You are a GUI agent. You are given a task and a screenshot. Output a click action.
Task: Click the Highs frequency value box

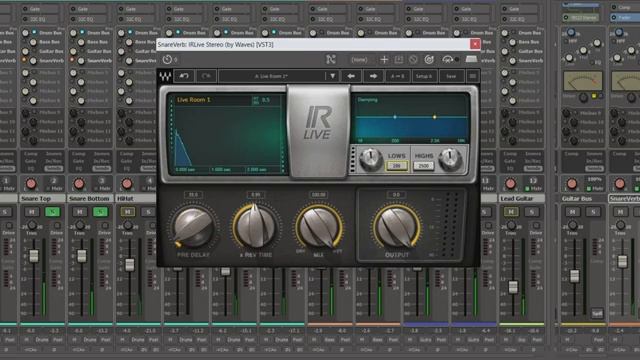coord(424,166)
